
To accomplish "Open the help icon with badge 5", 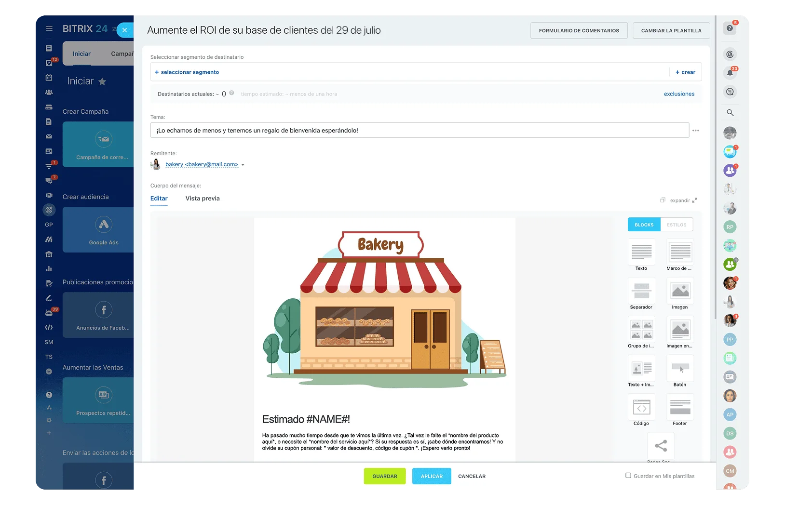I will tap(730, 28).
